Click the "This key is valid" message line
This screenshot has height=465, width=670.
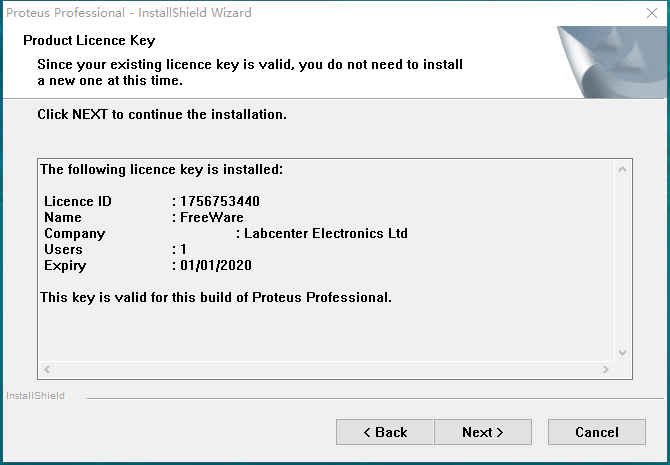(215, 297)
